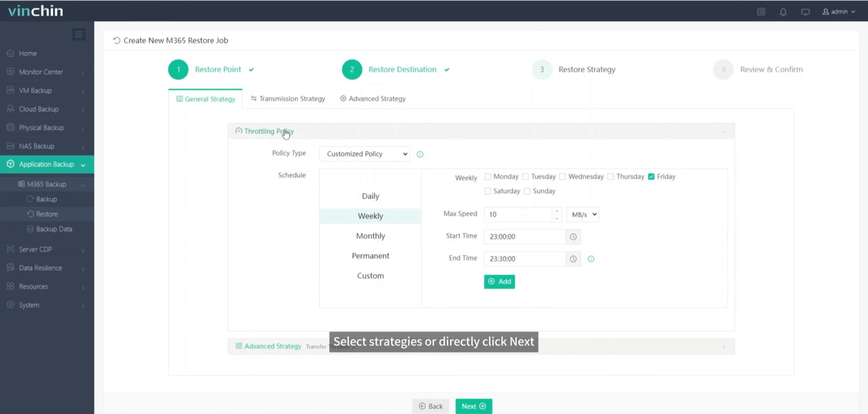Viewport: 868px width, 414px height.
Task: Expand NAS Backup menu
Action: tap(47, 146)
